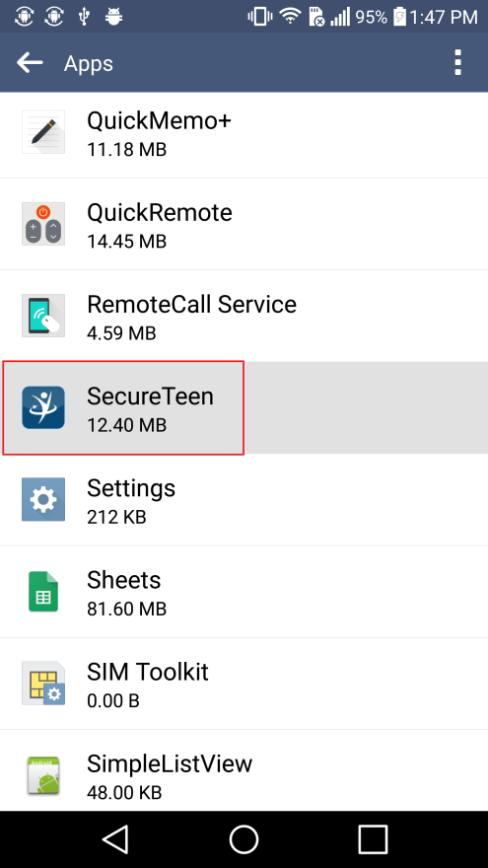488x868 pixels.
Task: Tap the QuickRemote remote control icon
Action: point(43,224)
